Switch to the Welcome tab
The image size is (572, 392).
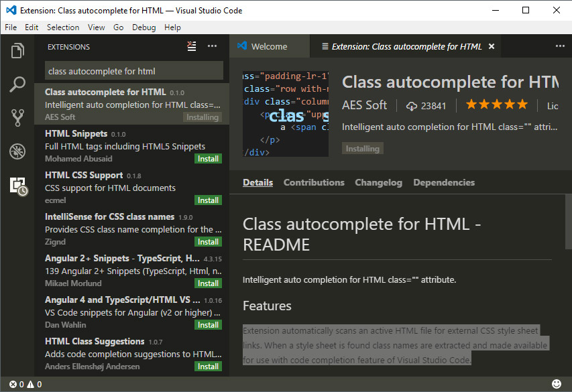[x=268, y=47]
